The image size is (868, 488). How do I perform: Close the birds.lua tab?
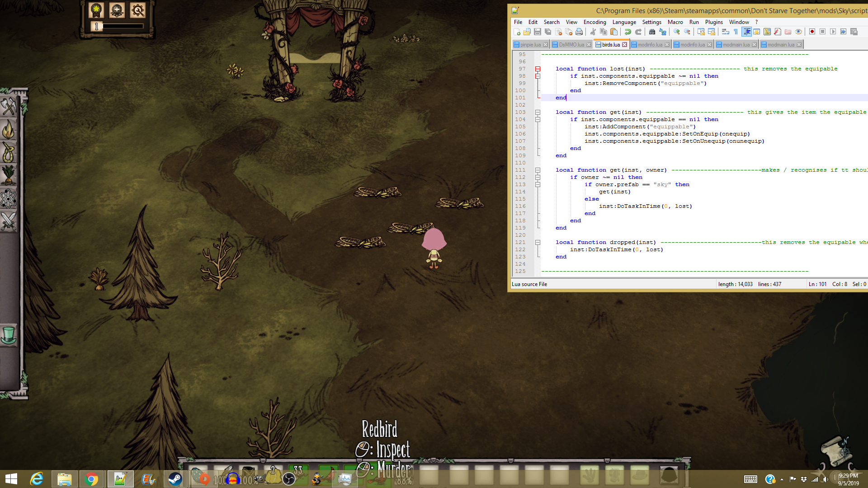point(624,44)
